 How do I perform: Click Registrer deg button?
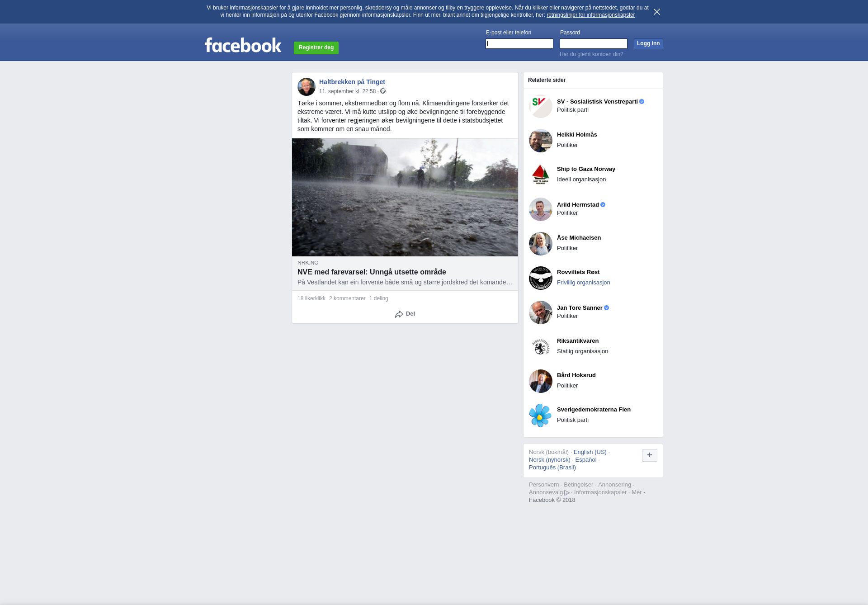click(x=316, y=48)
